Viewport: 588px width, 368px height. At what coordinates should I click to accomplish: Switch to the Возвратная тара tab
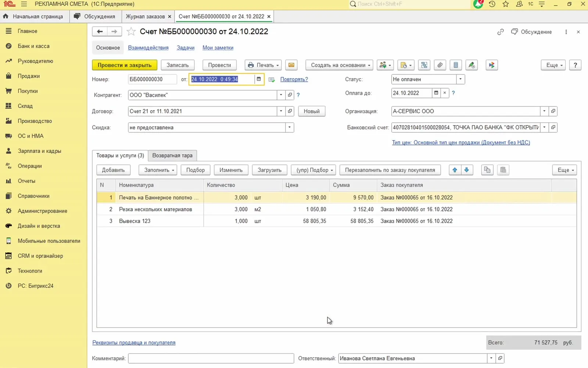172,155
